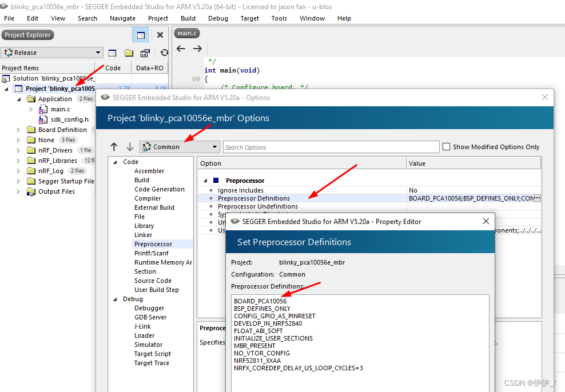565x392 pixels.
Task: Click inside the Preprocessor Definitions text area
Action: pos(360,343)
